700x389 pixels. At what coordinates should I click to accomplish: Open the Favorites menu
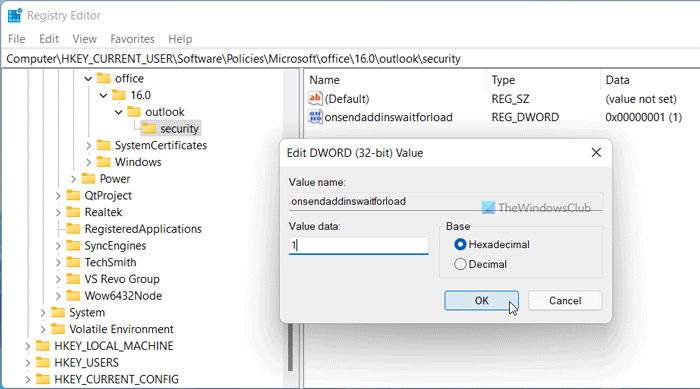click(132, 39)
